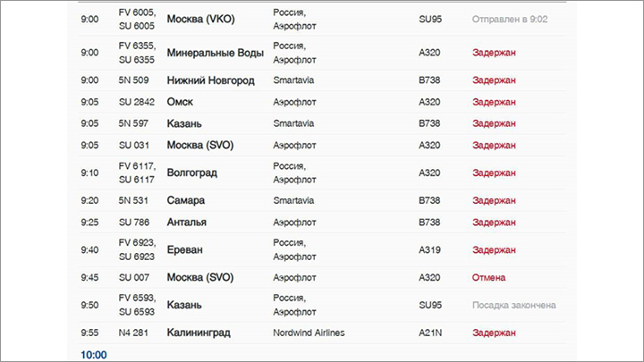Open the Калининград destination link
Image resolution: width=644 pixels, height=362 pixels.
(198, 333)
